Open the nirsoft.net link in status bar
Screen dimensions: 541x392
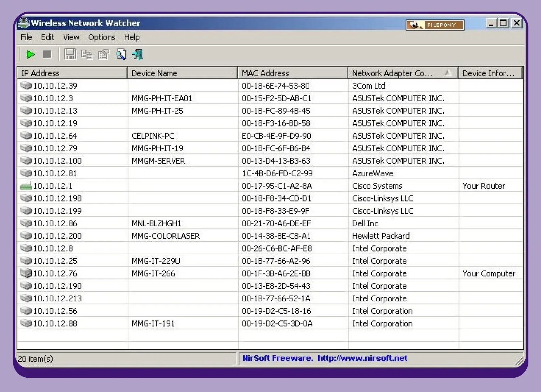tap(362, 358)
